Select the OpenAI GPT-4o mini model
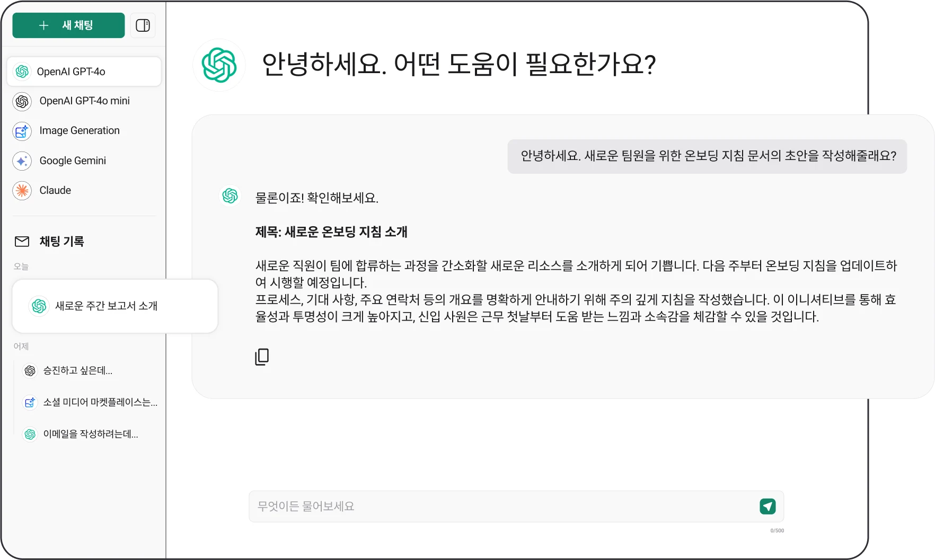 [84, 101]
